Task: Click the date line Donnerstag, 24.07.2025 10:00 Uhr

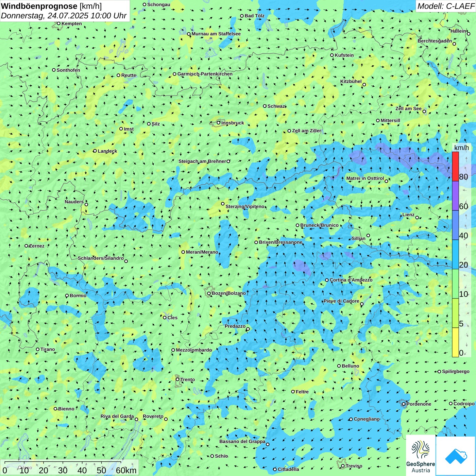Action: (x=64, y=16)
